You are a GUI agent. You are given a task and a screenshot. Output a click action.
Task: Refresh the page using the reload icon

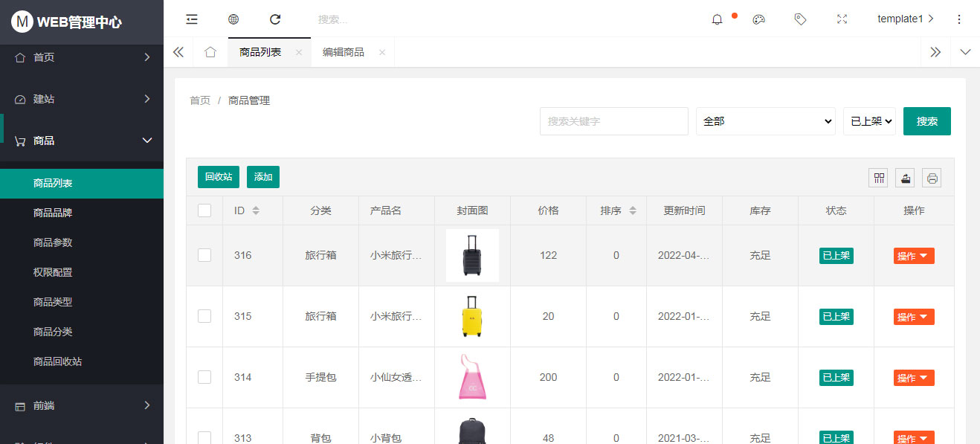pos(275,19)
